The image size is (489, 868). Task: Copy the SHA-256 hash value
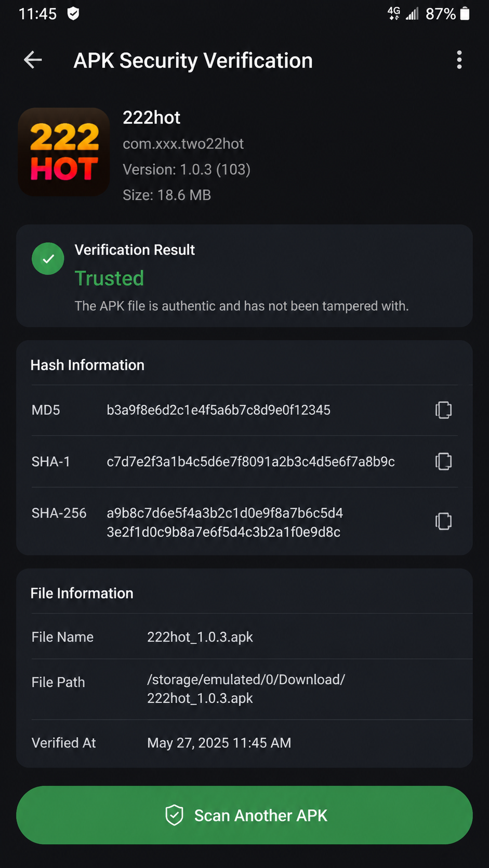coord(443,521)
